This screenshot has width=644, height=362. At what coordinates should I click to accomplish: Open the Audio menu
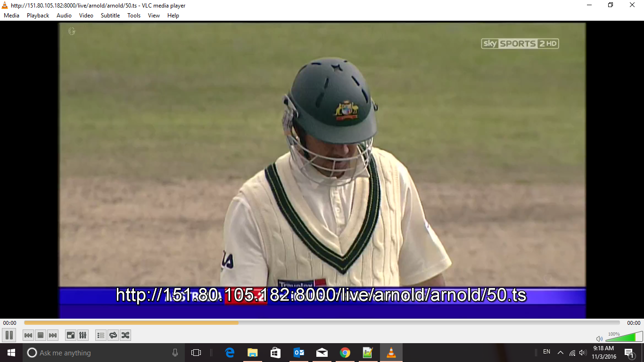pyautogui.click(x=64, y=16)
